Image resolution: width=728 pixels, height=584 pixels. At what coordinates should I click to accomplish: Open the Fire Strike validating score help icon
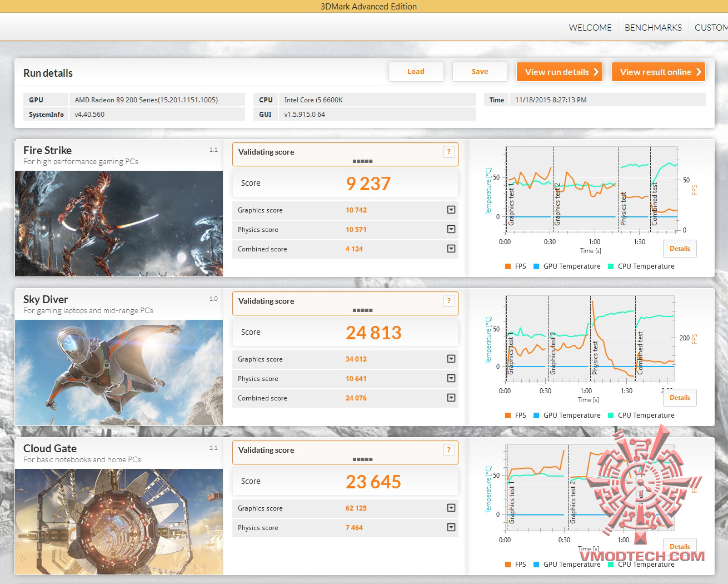click(x=449, y=152)
